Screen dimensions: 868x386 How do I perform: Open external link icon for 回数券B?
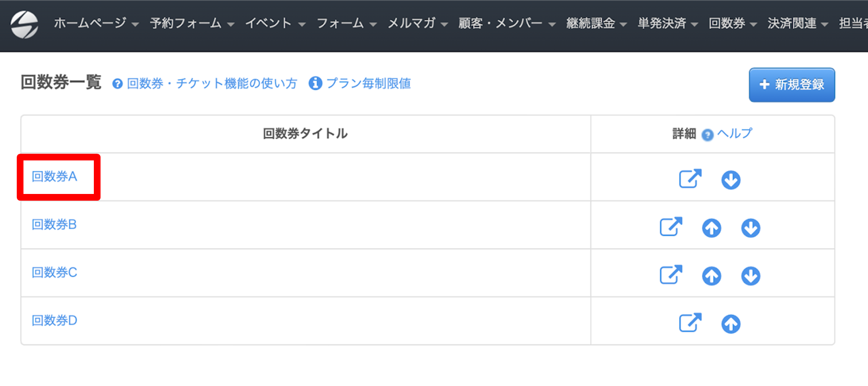coord(671,227)
